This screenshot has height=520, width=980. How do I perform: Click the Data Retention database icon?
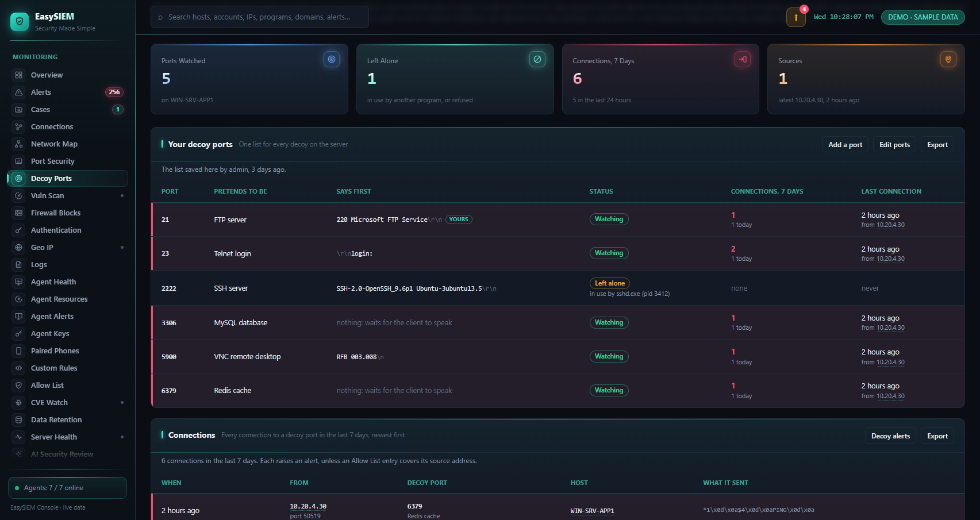pyautogui.click(x=19, y=420)
